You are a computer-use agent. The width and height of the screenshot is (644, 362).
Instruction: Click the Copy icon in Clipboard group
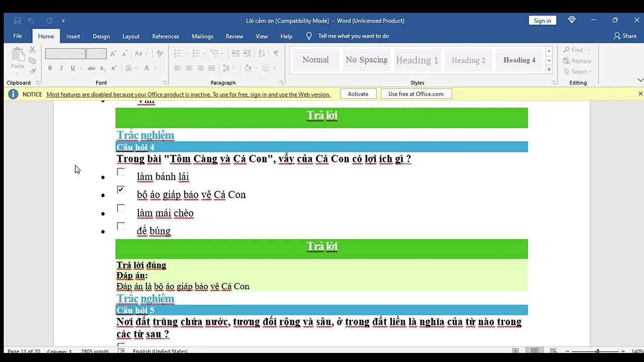pyautogui.click(x=33, y=60)
